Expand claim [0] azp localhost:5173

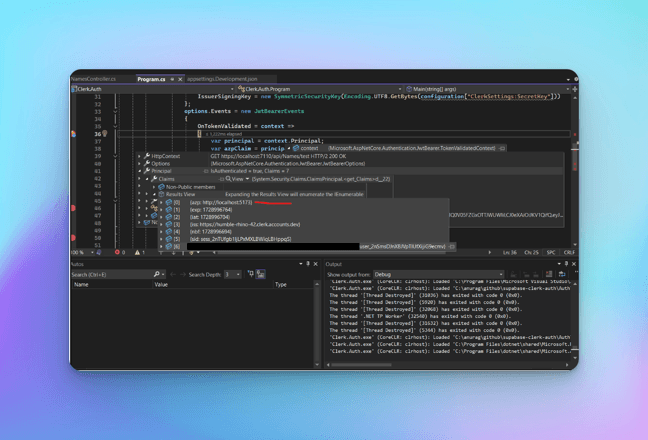(x=162, y=202)
